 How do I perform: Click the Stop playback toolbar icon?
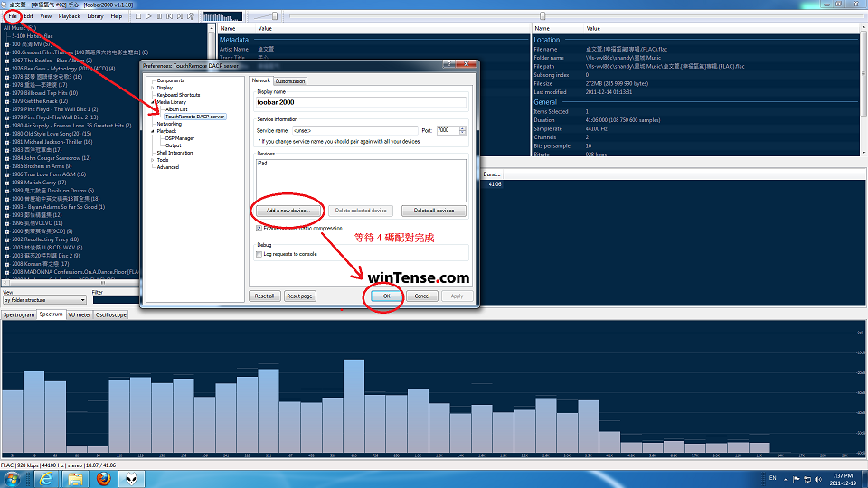tap(138, 16)
